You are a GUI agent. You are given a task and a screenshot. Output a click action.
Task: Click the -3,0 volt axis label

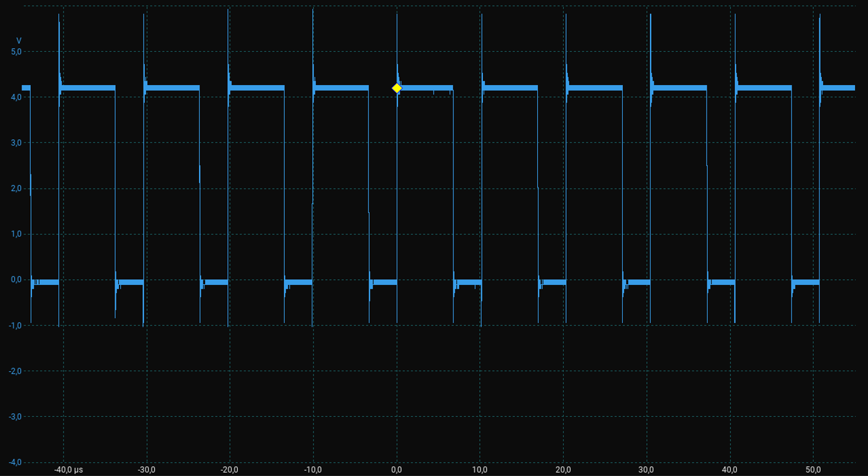pyautogui.click(x=15, y=417)
